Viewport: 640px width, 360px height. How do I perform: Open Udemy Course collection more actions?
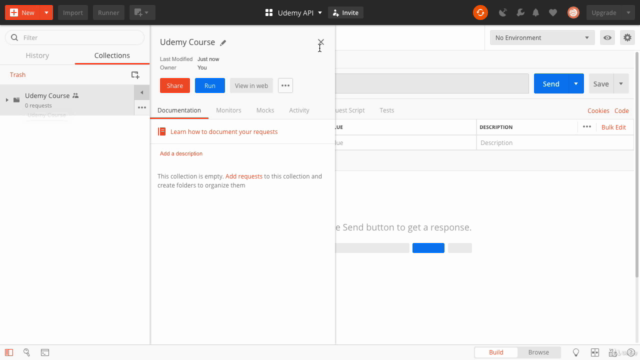coord(142,108)
